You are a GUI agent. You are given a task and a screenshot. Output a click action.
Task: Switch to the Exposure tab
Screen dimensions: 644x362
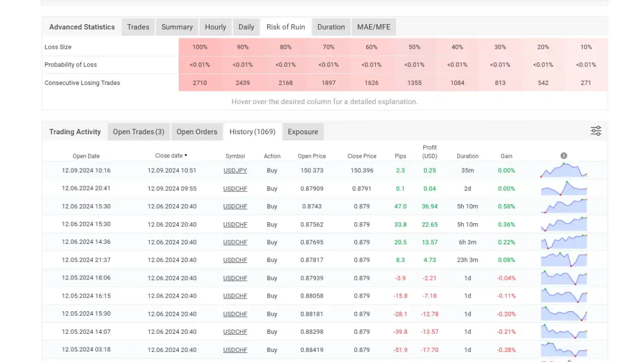coord(303,131)
